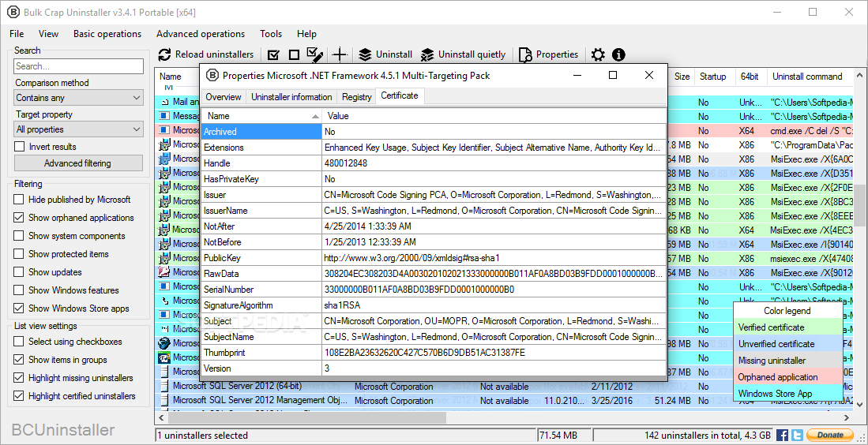
Task: Select the SignatureAlgorithm row
Action: click(434, 305)
